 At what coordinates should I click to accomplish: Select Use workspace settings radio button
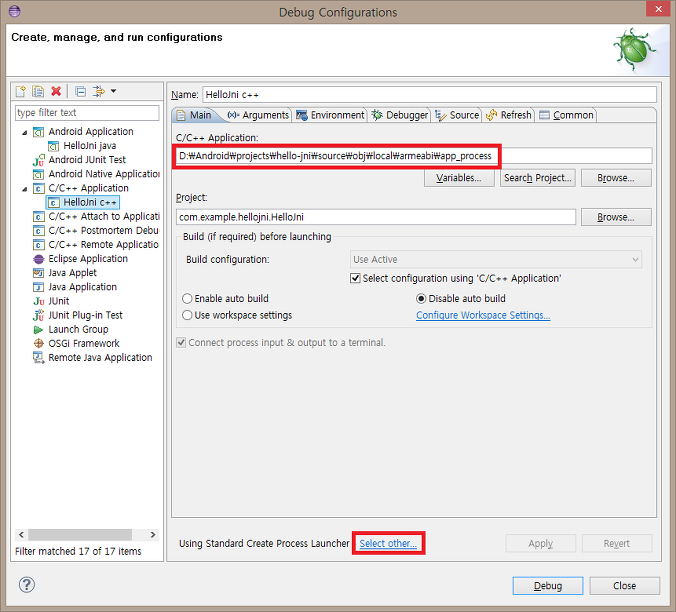[x=187, y=315]
